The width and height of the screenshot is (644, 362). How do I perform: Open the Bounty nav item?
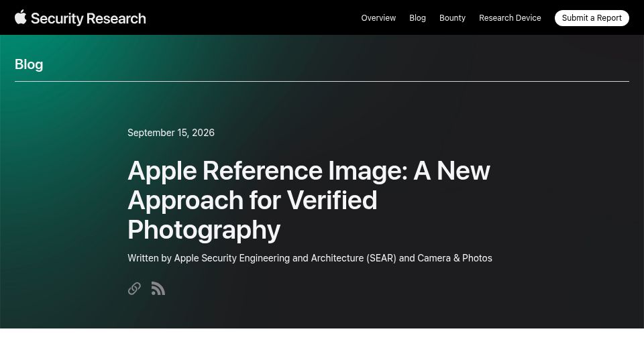pos(452,18)
